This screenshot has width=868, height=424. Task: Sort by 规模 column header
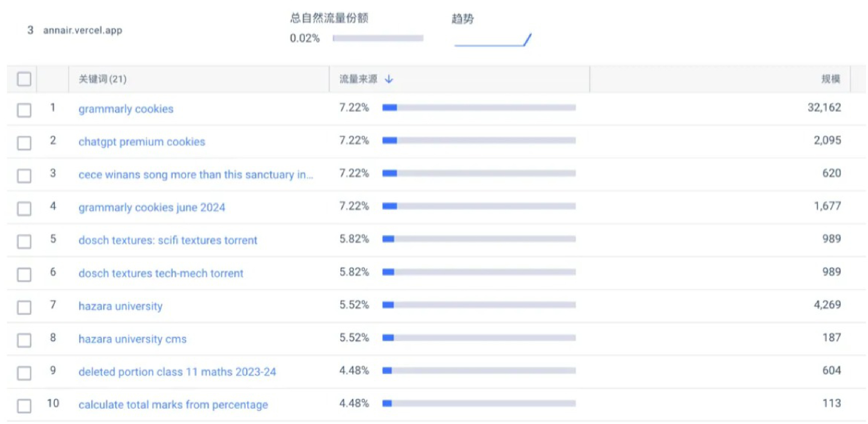click(x=830, y=79)
